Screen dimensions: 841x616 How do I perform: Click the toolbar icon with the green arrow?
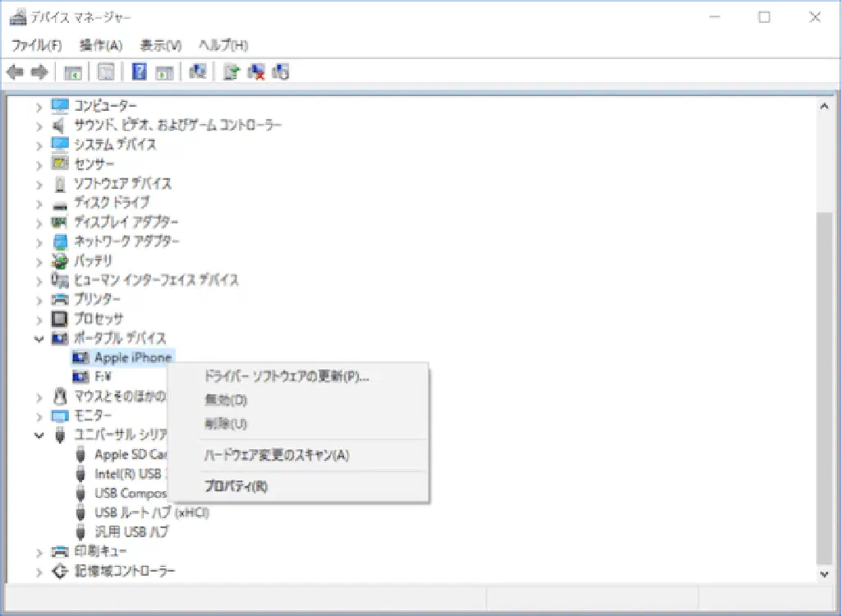(x=232, y=72)
